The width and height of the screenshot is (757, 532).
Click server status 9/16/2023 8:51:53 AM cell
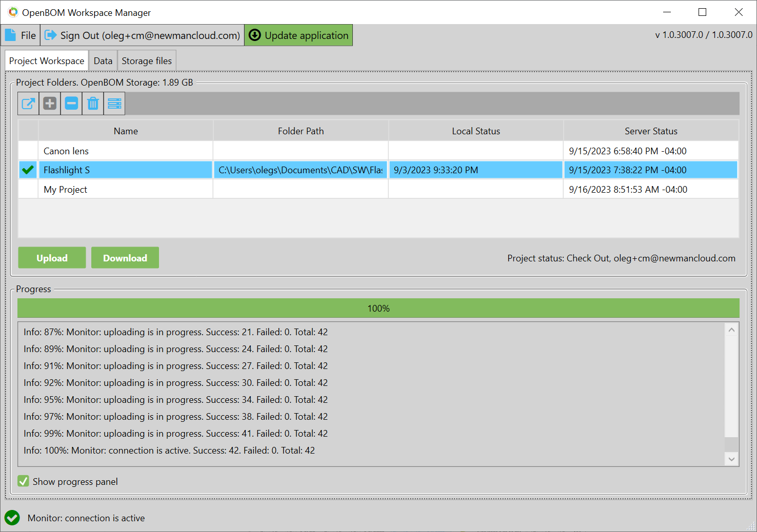[x=651, y=190]
